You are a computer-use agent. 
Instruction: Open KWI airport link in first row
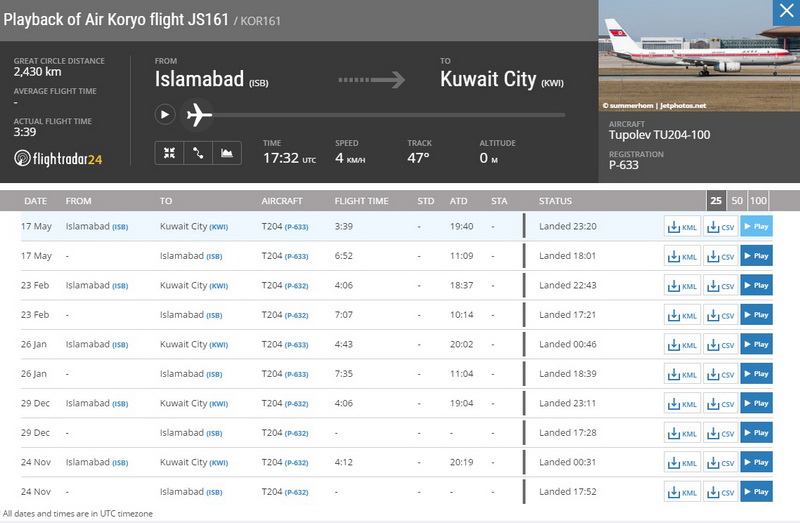coord(218,227)
